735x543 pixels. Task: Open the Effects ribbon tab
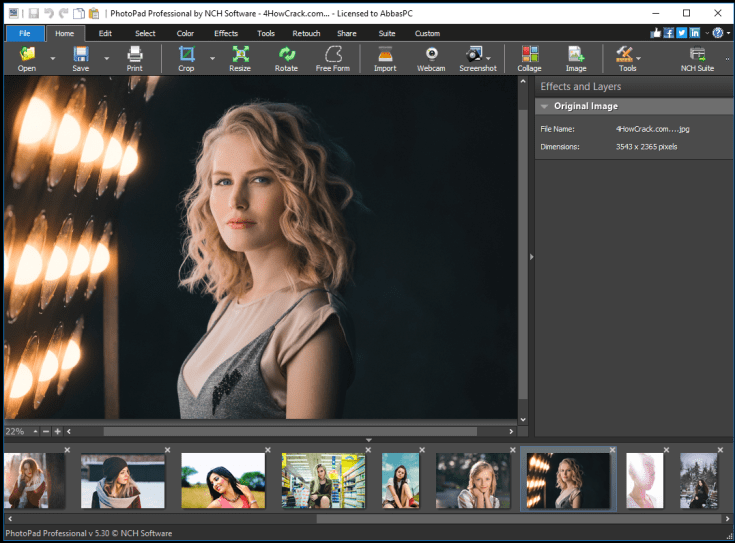click(x=226, y=33)
